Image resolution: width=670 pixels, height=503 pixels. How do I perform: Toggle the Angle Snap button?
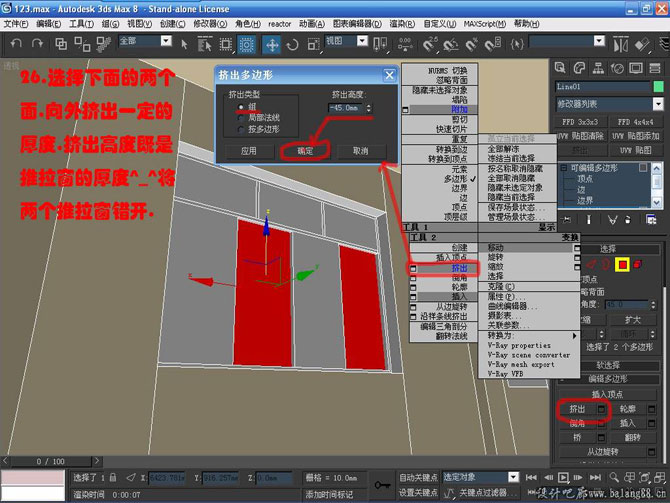tap(451, 44)
